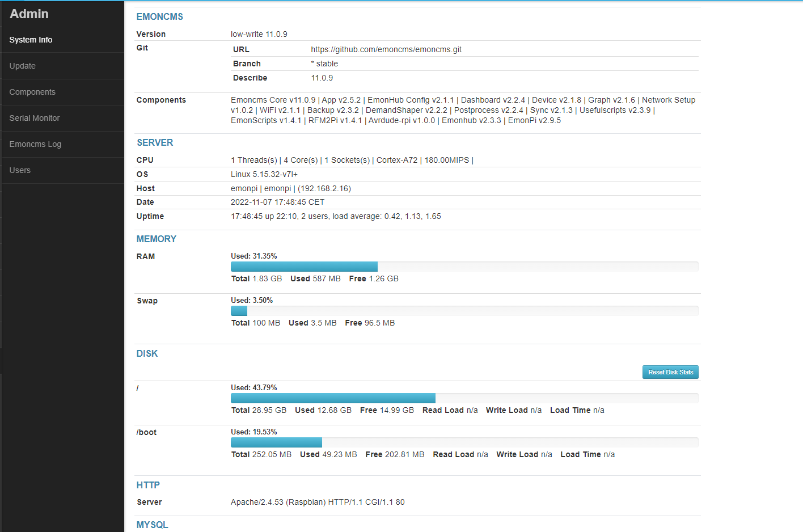
Task: Click the RAM usage progress bar
Action: coord(464,267)
